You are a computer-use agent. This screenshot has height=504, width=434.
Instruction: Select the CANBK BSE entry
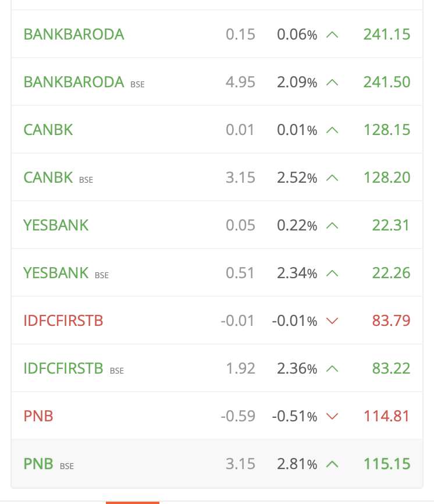click(217, 177)
